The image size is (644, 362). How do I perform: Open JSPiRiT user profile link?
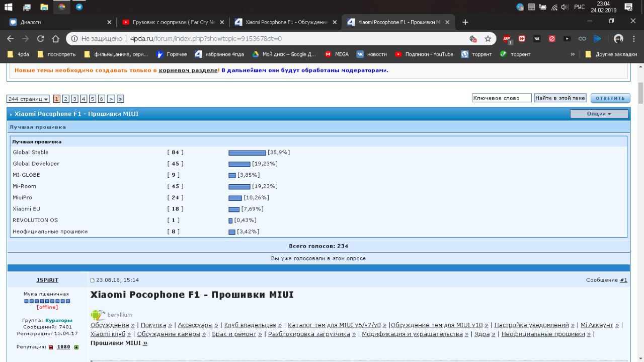coord(47,280)
